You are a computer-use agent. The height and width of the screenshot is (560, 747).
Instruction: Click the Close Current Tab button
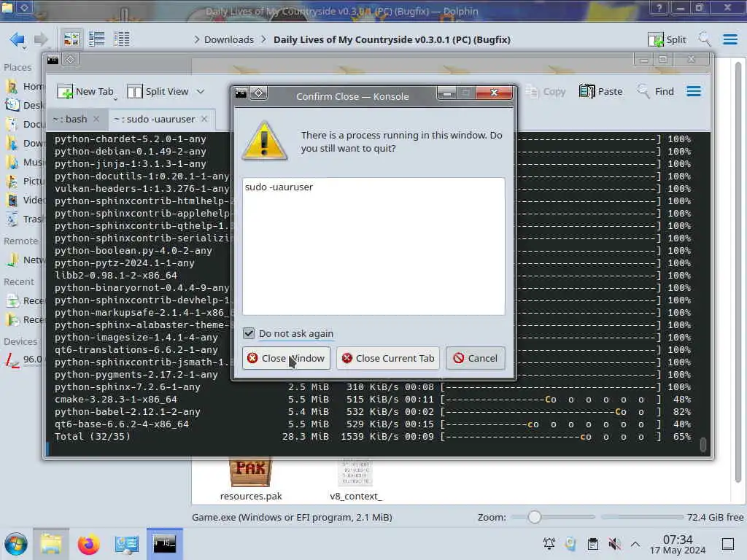coord(388,358)
